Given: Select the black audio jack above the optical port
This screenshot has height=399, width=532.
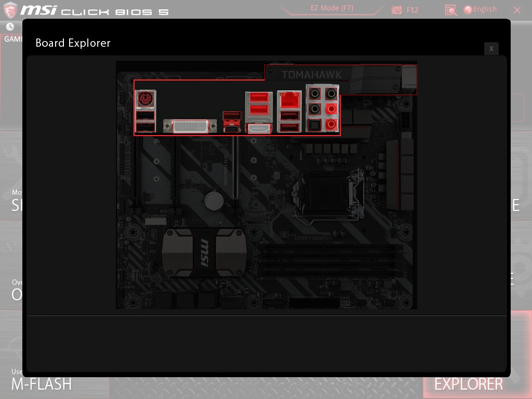Looking at the screenshot, I should pos(314,109).
